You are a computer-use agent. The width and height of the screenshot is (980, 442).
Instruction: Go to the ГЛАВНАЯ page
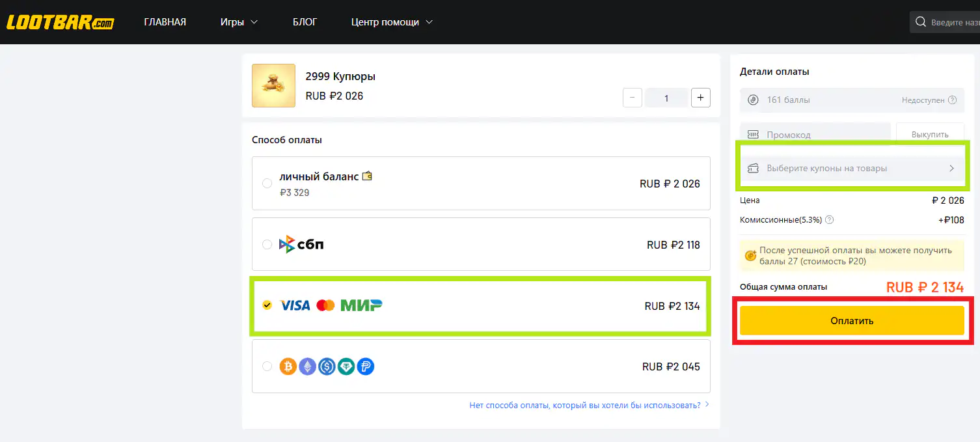[x=165, y=22]
